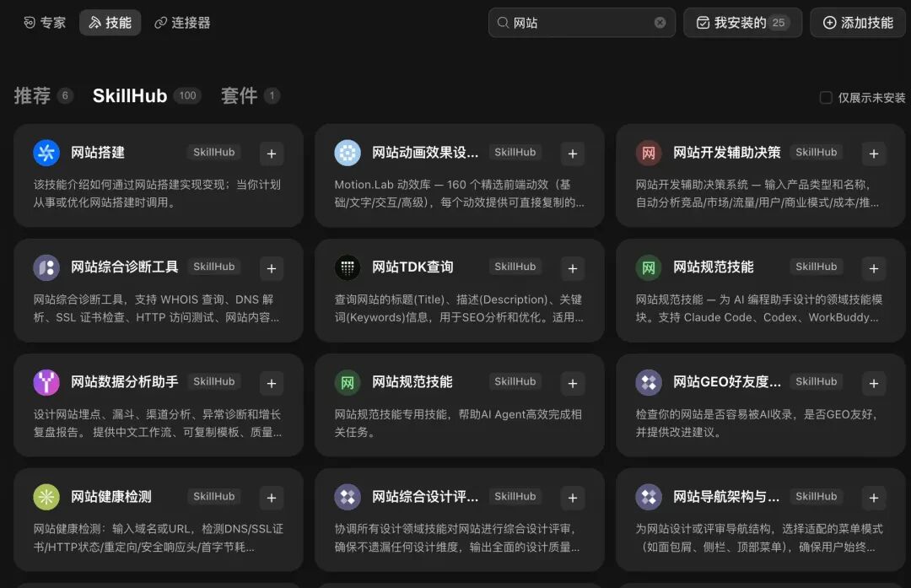The width and height of the screenshot is (911, 588).
Task: Click the red 网 icon of 网站开发辅助决策
Action: click(x=649, y=153)
